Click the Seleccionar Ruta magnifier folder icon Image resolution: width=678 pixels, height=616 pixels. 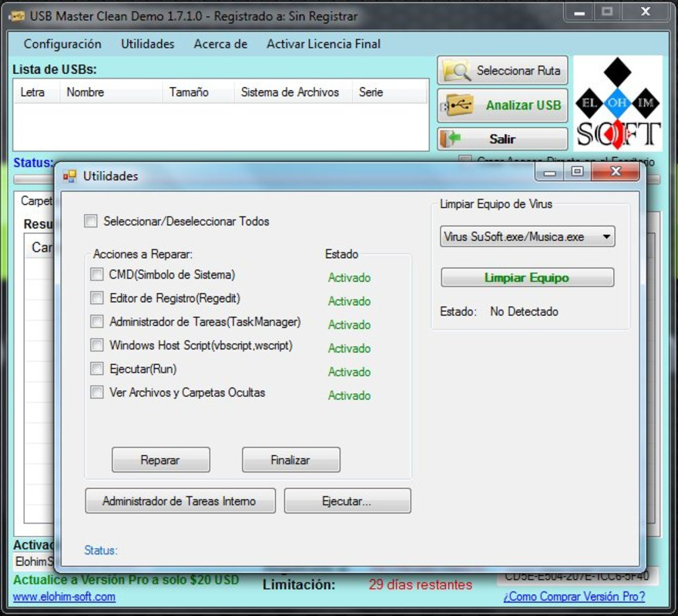(x=457, y=71)
